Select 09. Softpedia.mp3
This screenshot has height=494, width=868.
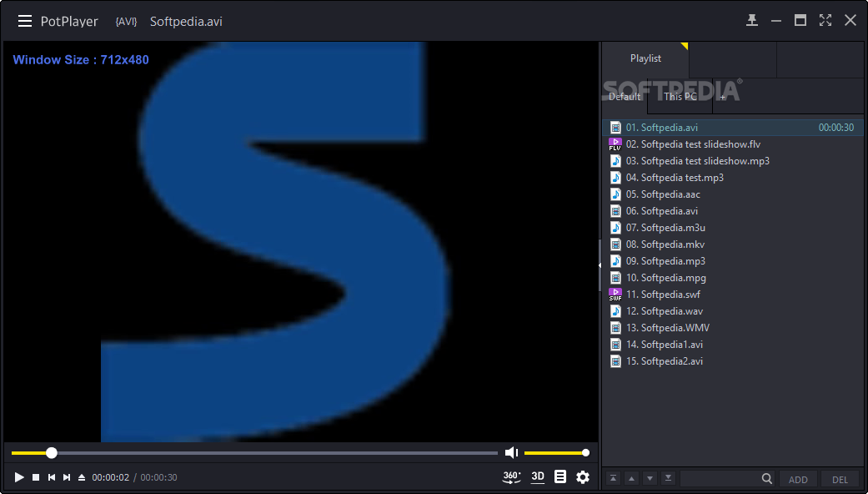(x=732, y=261)
